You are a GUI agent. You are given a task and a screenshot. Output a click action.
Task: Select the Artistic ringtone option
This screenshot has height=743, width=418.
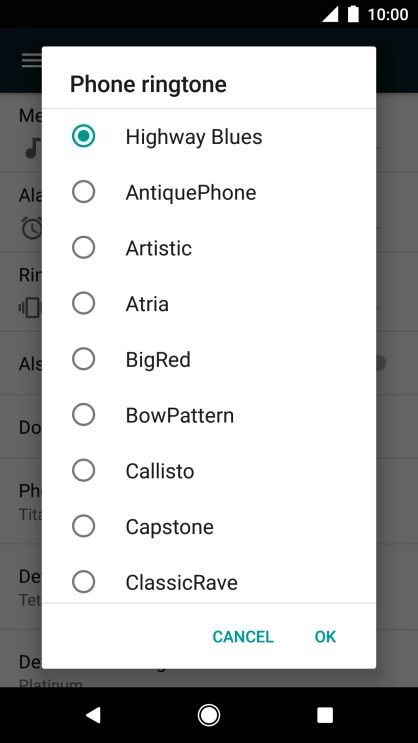(83, 248)
